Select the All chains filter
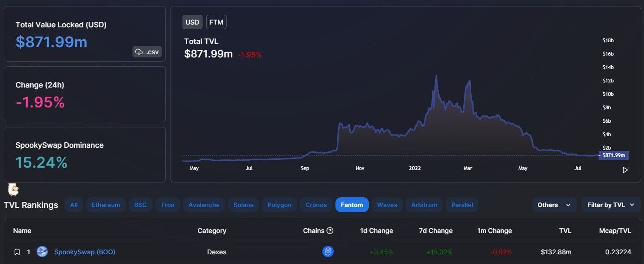 74,205
